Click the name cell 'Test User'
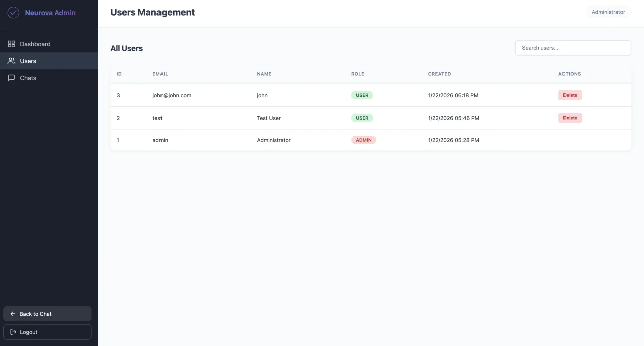644x346 pixels. [x=269, y=118]
